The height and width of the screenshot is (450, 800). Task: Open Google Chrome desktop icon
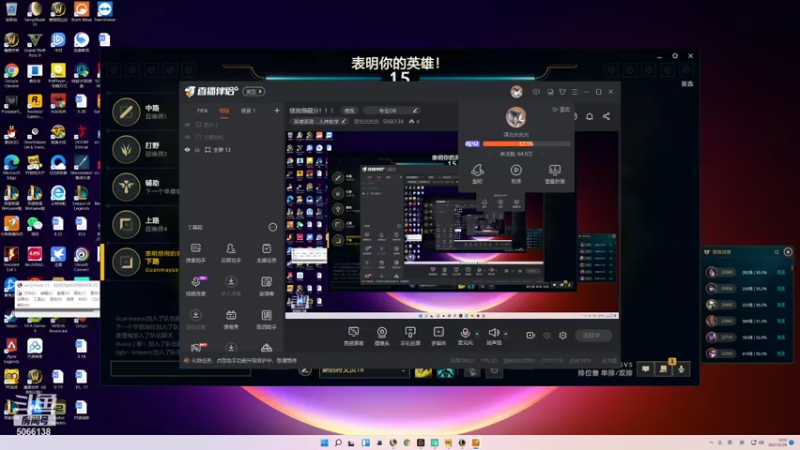(11, 74)
